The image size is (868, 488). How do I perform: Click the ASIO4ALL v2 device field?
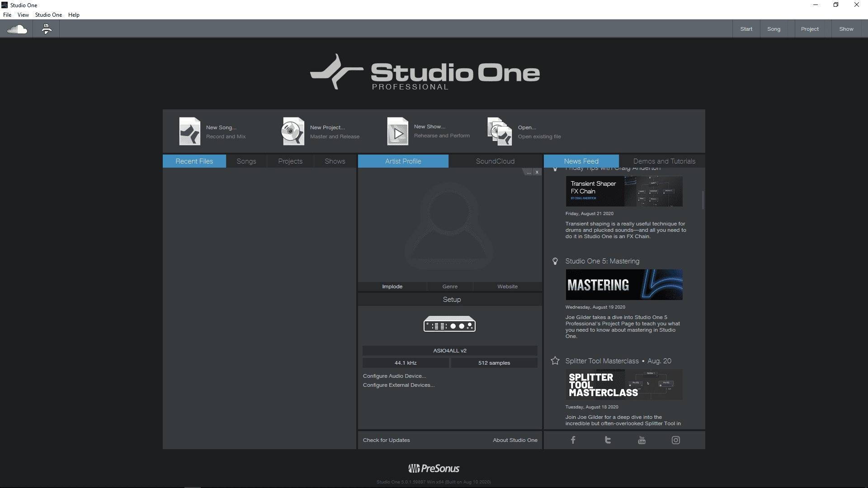click(x=450, y=351)
